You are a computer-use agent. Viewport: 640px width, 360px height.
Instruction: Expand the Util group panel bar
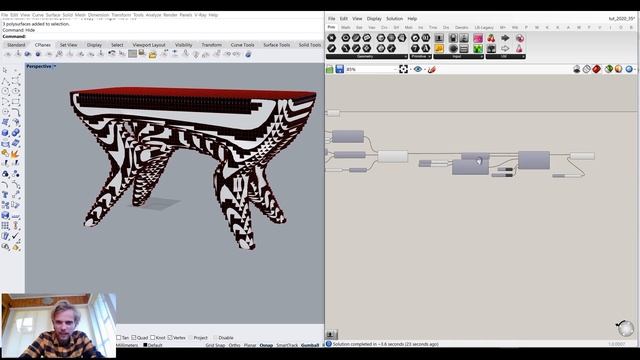[505, 57]
